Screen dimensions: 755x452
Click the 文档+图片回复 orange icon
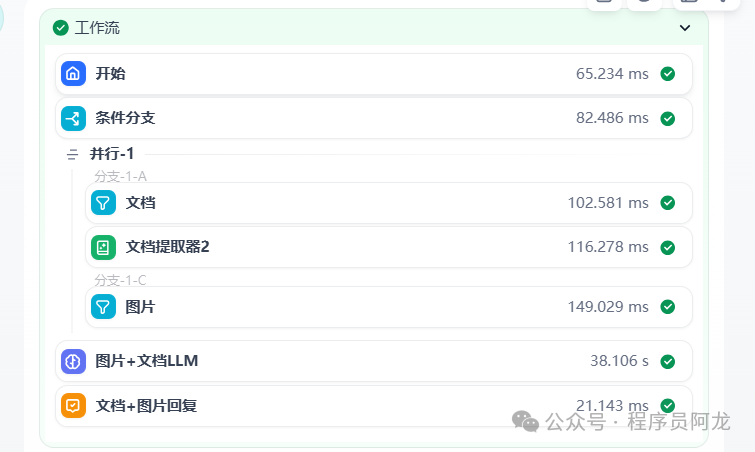click(x=73, y=406)
